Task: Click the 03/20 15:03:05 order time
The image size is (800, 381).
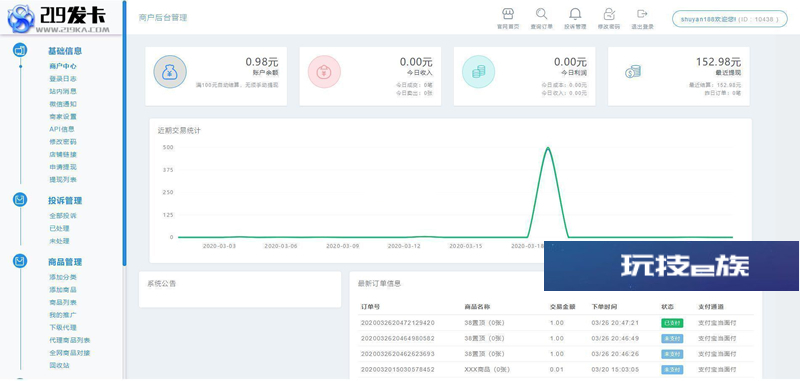Action: click(615, 369)
